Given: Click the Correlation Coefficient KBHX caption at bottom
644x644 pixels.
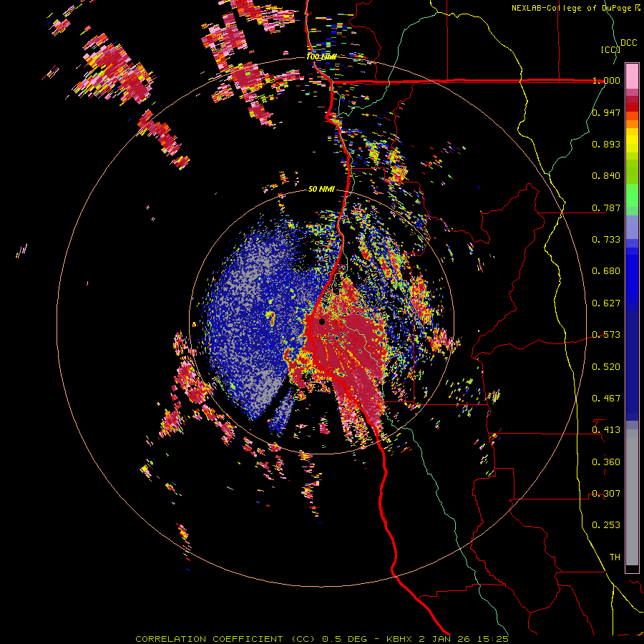Looking at the screenshot, I should pyautogui.click(x=322, y=639).
